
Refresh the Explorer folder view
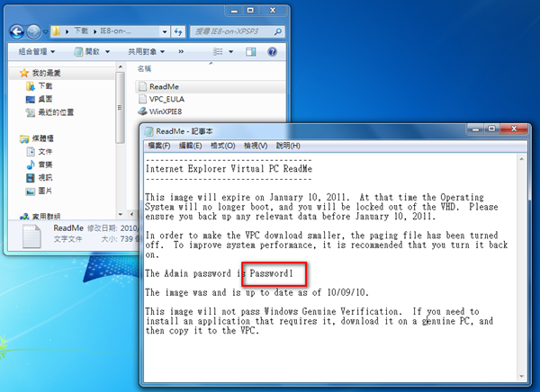(178, 31)
